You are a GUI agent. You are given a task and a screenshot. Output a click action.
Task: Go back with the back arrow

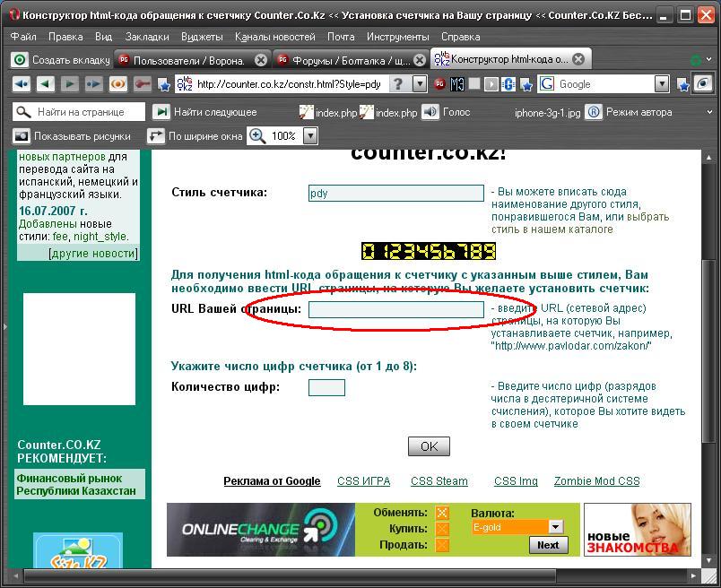pyautogui.click(x=45, y=84)
